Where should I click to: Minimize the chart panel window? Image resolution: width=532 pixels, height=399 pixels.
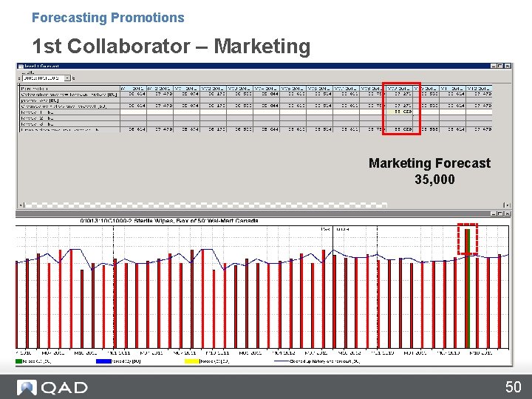(494, 214)
